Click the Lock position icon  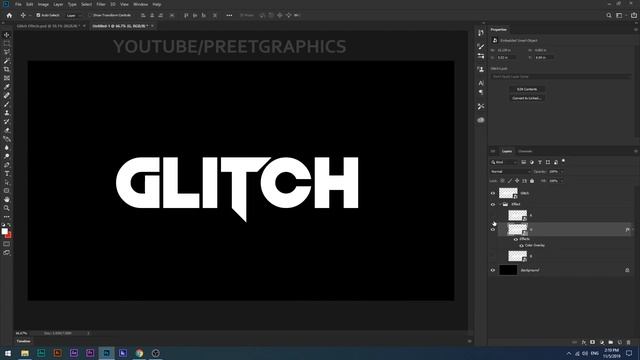pos(517,180)
